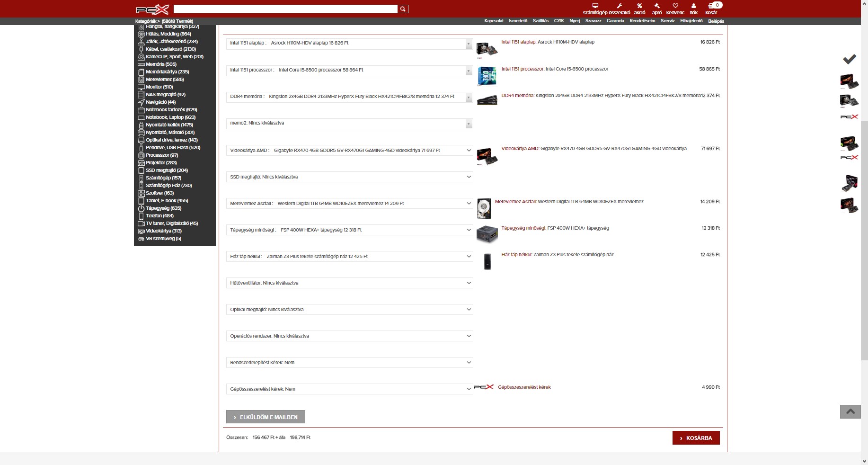
Task: Open the DDR4 memória dropdown
Action: 349,97
